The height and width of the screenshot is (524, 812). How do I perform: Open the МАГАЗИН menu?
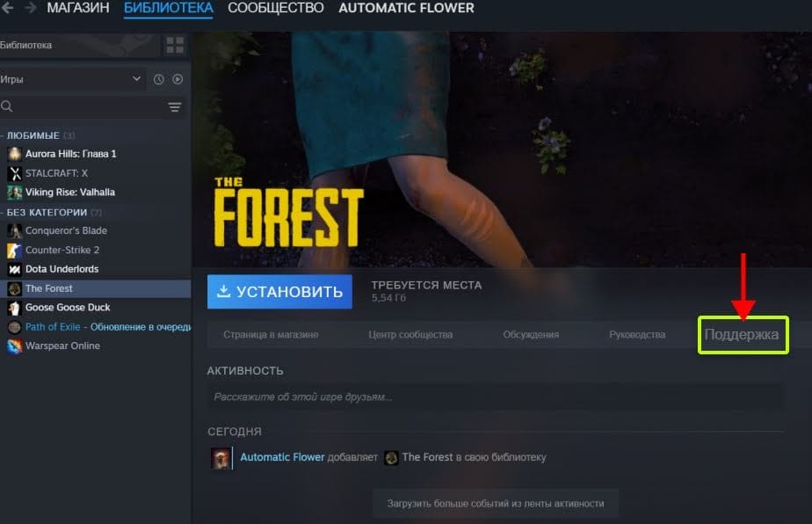77,8
